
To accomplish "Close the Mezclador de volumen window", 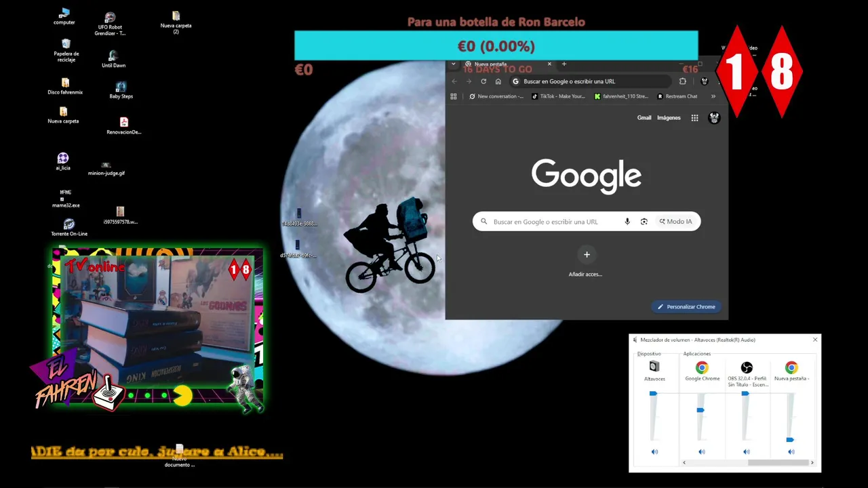I will tap(815, 340).
